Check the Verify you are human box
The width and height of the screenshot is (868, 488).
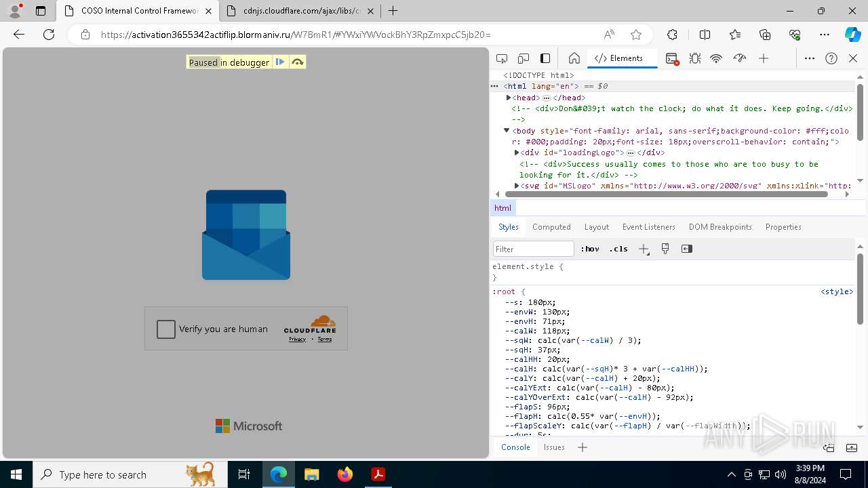(x=166, y=329)
